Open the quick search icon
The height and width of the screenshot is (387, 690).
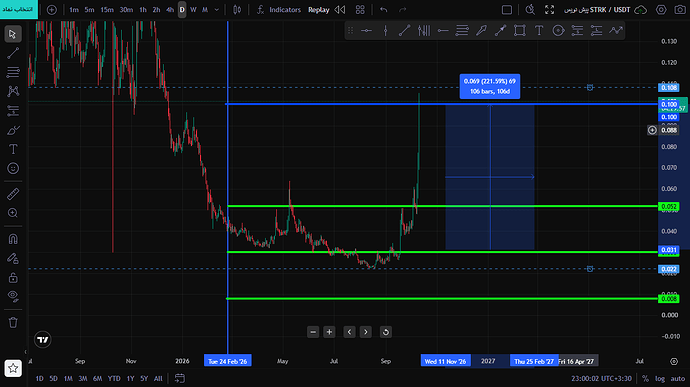[530, 10]
